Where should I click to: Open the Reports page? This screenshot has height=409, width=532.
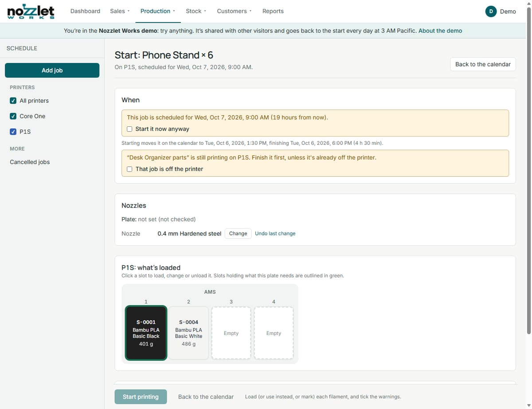click(x=273, y=11)
